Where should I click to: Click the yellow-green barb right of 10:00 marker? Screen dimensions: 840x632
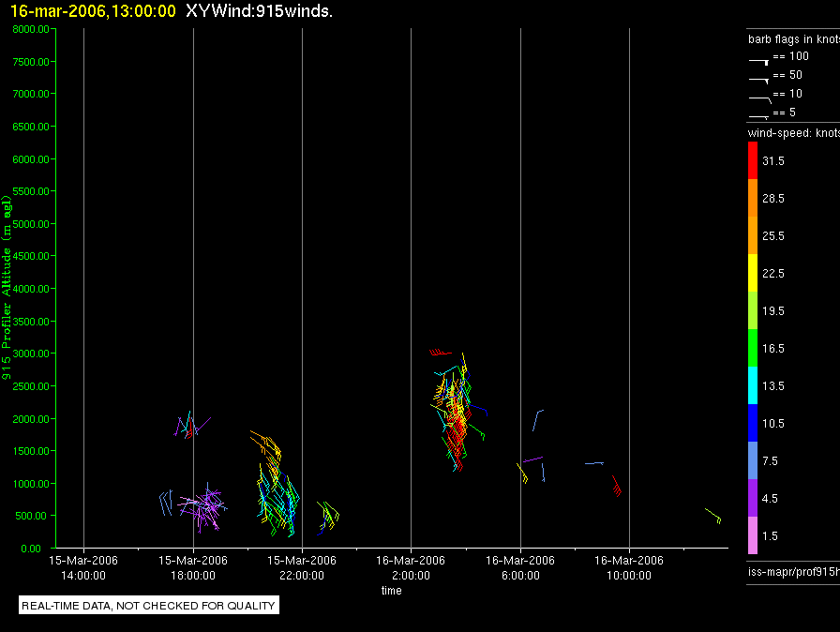[713, 515]
